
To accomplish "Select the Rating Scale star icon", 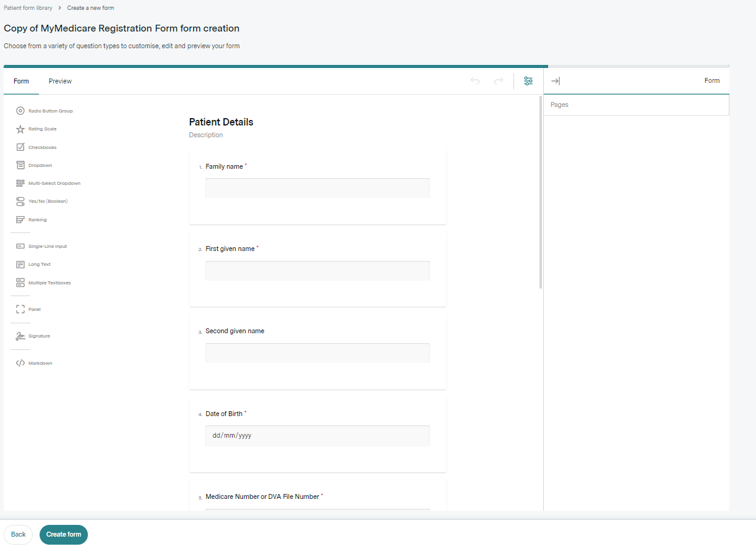I will pos(20,129).
